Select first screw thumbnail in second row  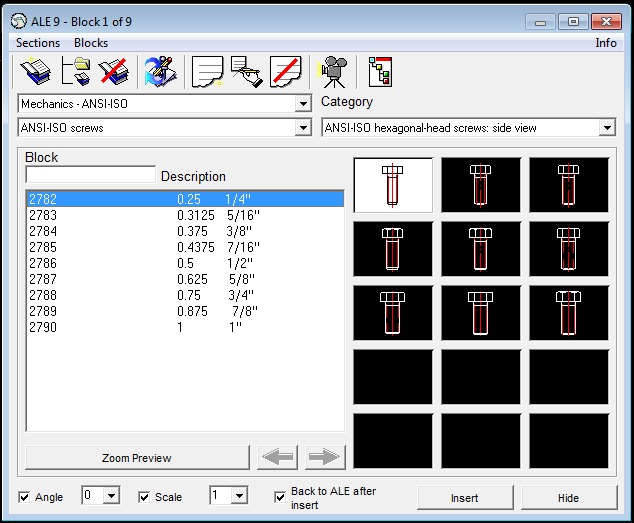393,249
